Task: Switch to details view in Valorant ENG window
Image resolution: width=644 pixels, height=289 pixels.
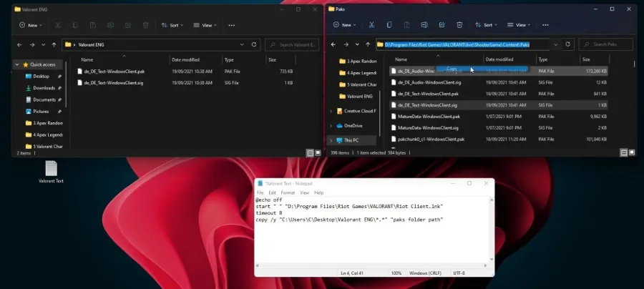Action: coord(310,153)
